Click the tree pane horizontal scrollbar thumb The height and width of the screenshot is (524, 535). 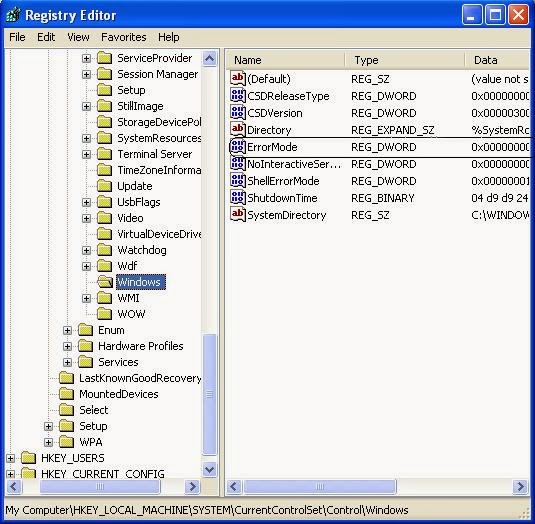(100, 486)
